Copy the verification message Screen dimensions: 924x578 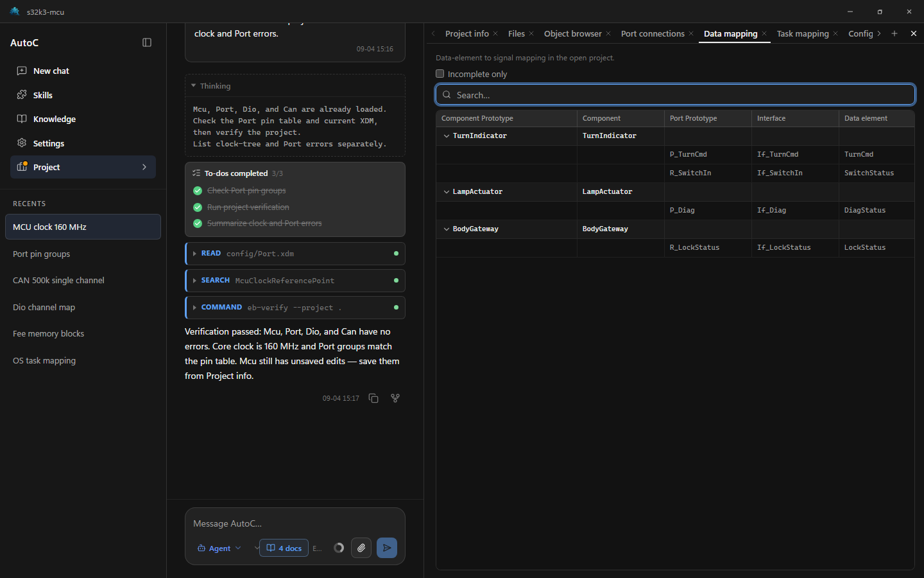tap(373, 398)
